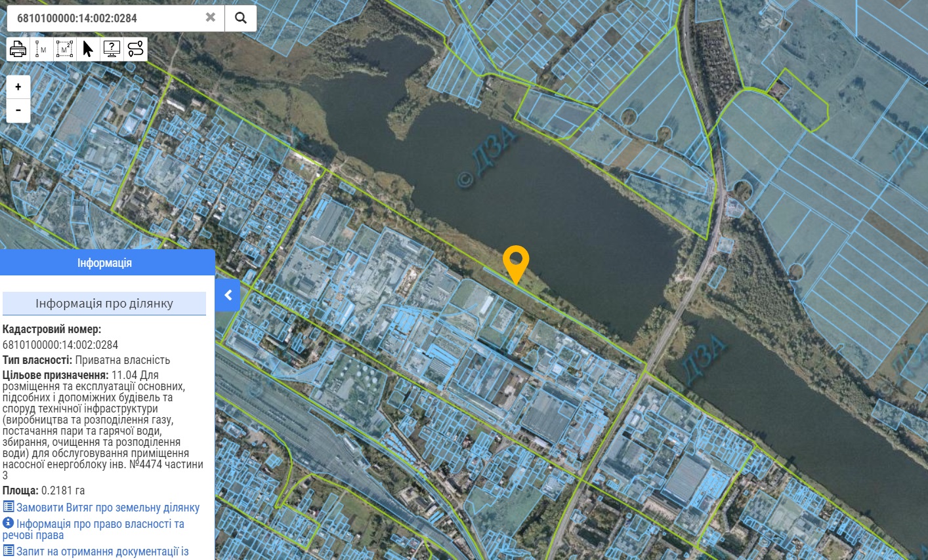Collapse the information side panel
The width and height of the screenshot is (928, 560).
click(x=228, y=295)
